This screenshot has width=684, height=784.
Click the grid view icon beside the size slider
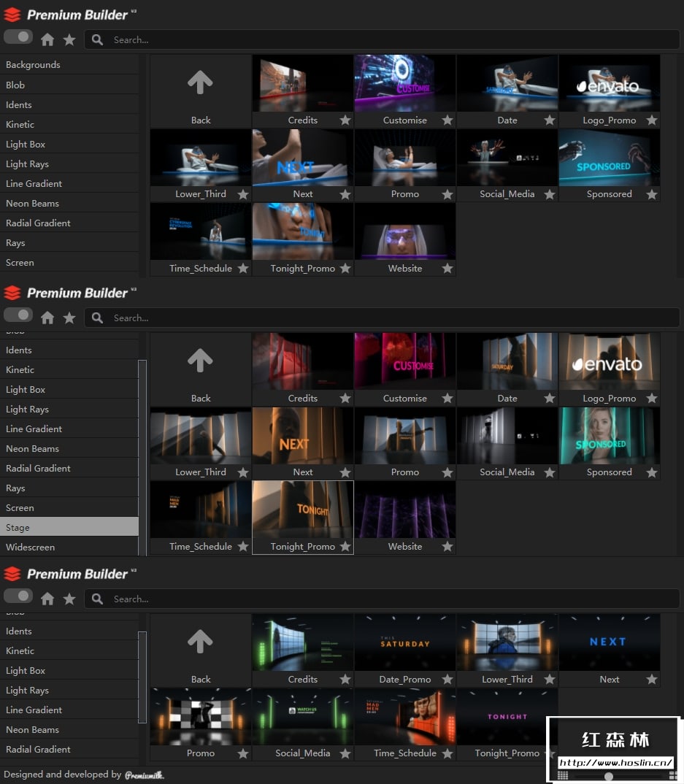[x=563, y=775]
